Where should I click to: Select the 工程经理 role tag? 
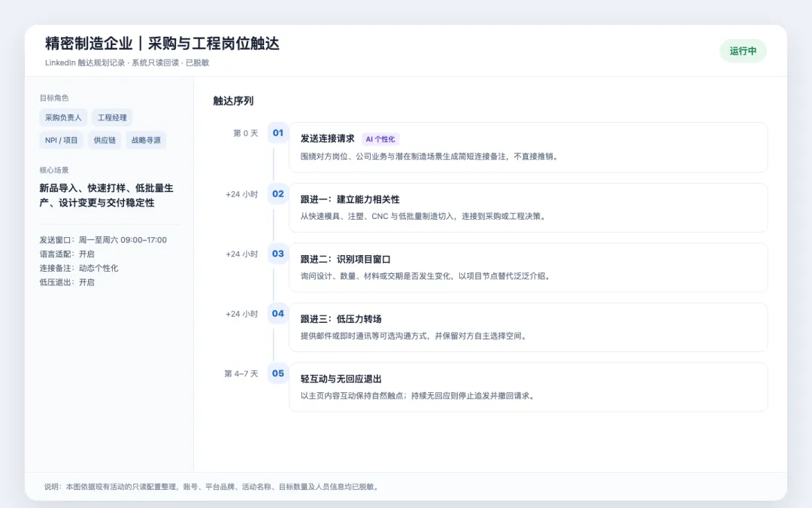click(x=112, y=117)
